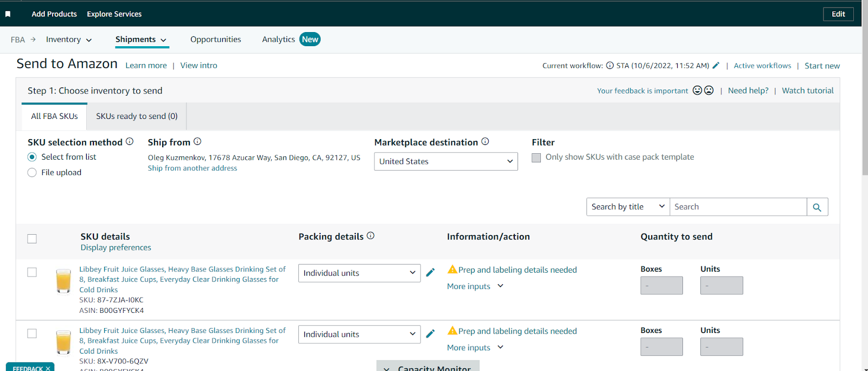Open Add Products in top bar
This screenshot has width=868, height=371.
(x=54, y=14)
